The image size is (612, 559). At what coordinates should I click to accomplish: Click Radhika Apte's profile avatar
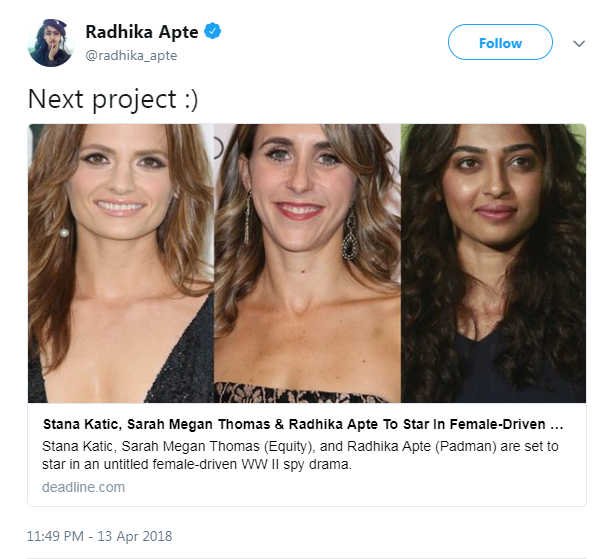click(50, 43)
